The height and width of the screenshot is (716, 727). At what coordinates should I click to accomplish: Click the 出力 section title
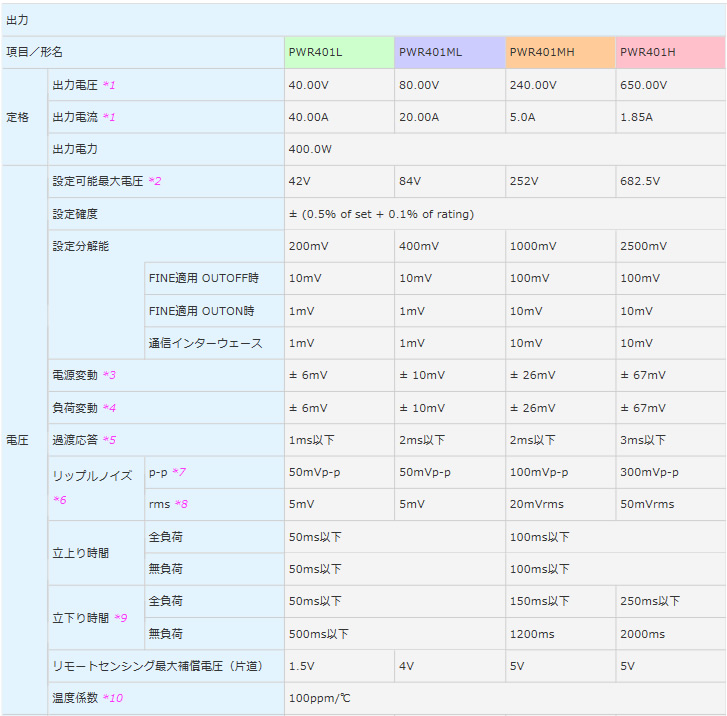[17, 20]
